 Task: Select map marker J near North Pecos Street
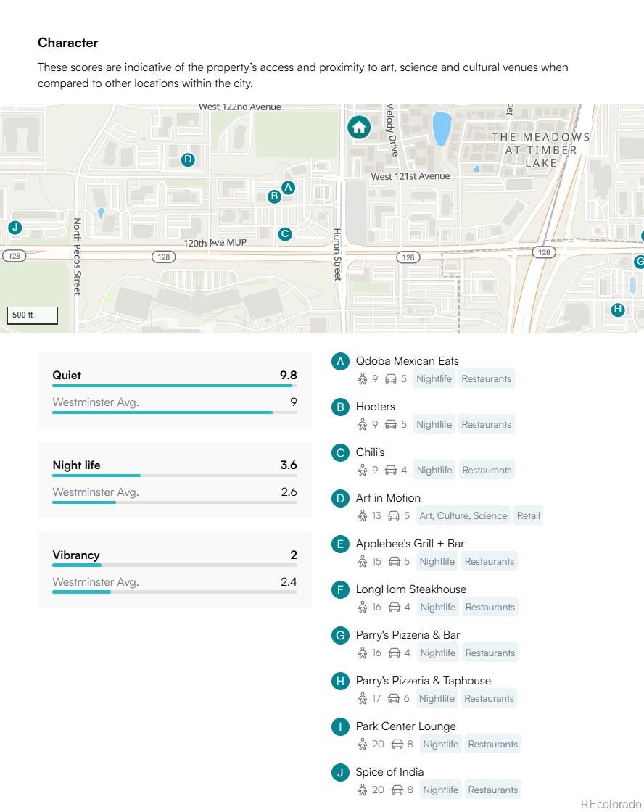[x=15, y=228]
